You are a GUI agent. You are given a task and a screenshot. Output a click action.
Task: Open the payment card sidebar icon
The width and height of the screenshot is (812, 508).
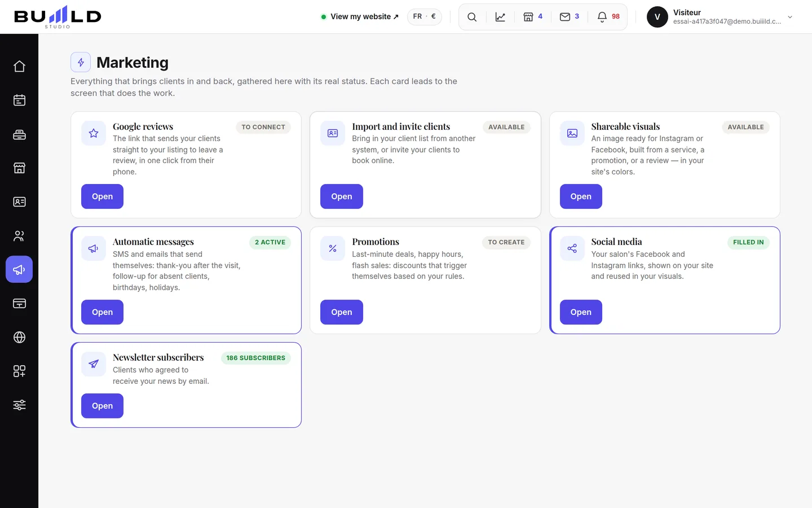pos(19,303)
